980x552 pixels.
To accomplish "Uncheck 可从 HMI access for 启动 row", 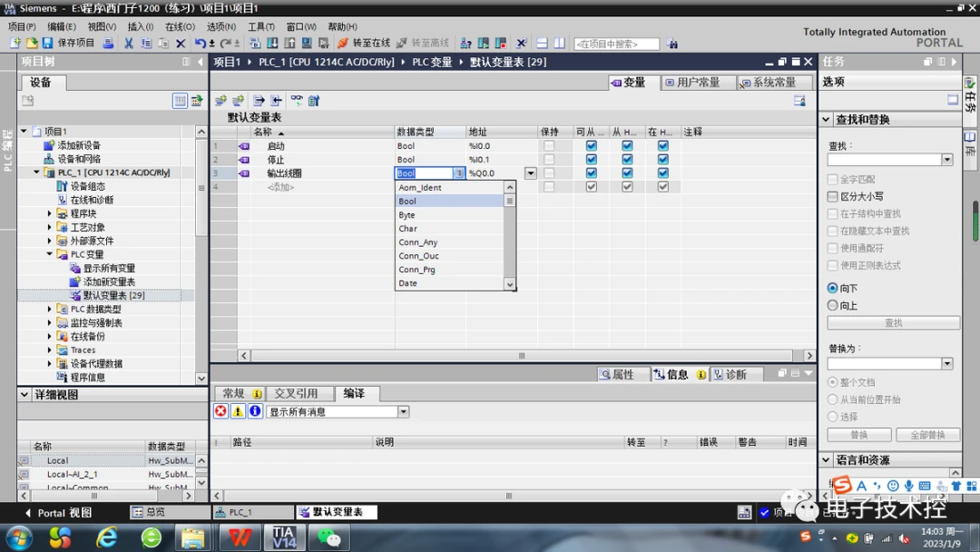I will [x=592, y=145].
